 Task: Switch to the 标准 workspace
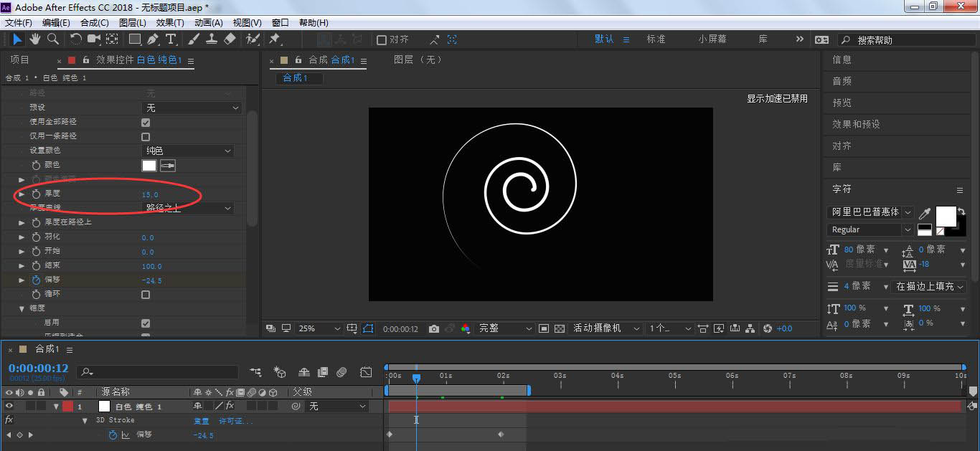(x=656, y=39)
